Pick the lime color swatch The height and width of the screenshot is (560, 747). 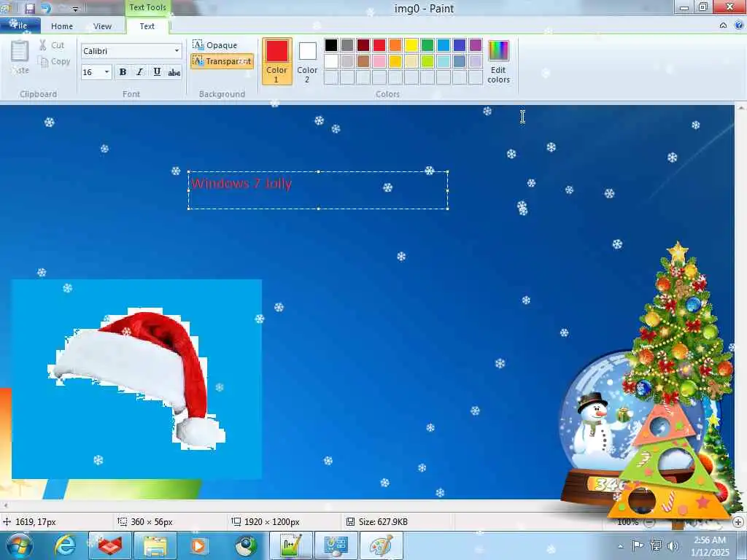pyautogui.click(x=427, y=61)
